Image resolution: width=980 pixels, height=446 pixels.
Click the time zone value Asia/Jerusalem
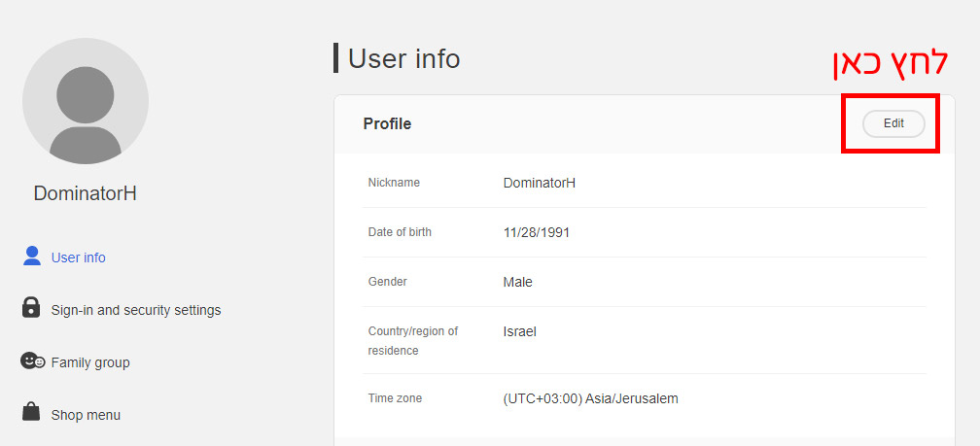[590, 398]
